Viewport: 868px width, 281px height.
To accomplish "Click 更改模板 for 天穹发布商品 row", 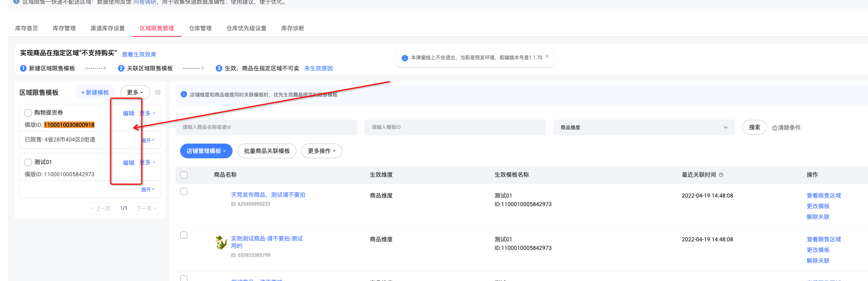I will pos(818,206).
